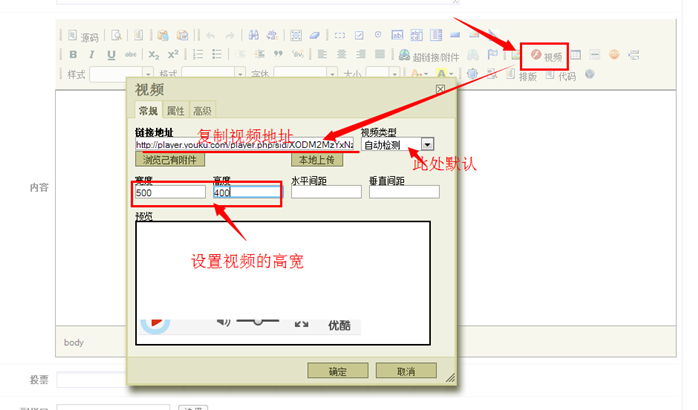
Task: Click the 宽度 width input field
Action: click(x=170, y=192)
